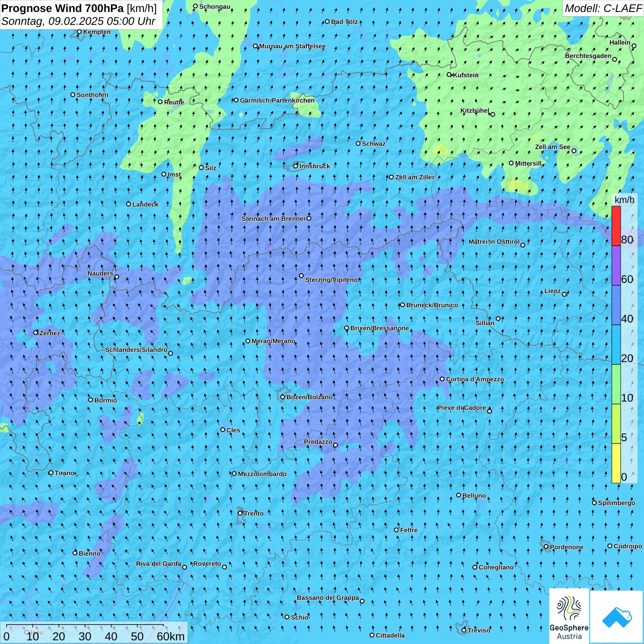Click the Codroipo town label
Viewport: 644px width, 644px height.
[x=628, y=546]
